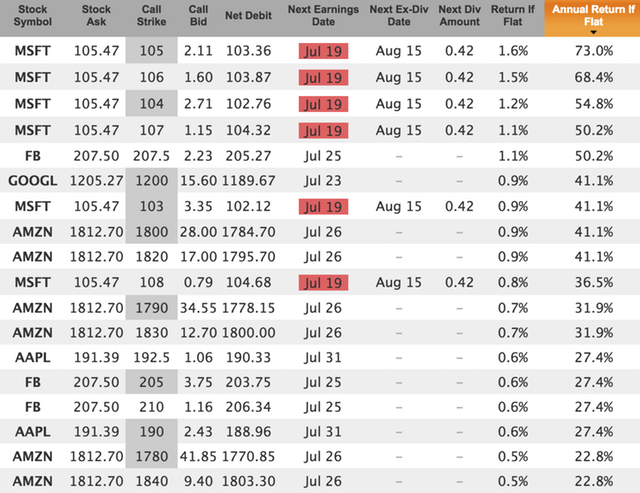
Task: Click net debit value 188.96
Action: pyautogui.click(x=249, y=431)
